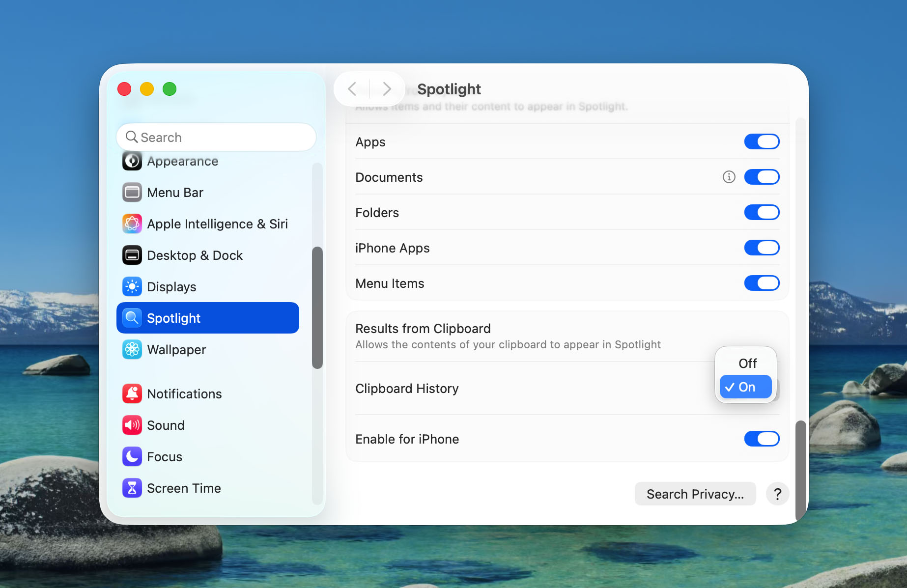Turn off the Apps toggle
Screen dimensions: 907x588
(762, 141)
